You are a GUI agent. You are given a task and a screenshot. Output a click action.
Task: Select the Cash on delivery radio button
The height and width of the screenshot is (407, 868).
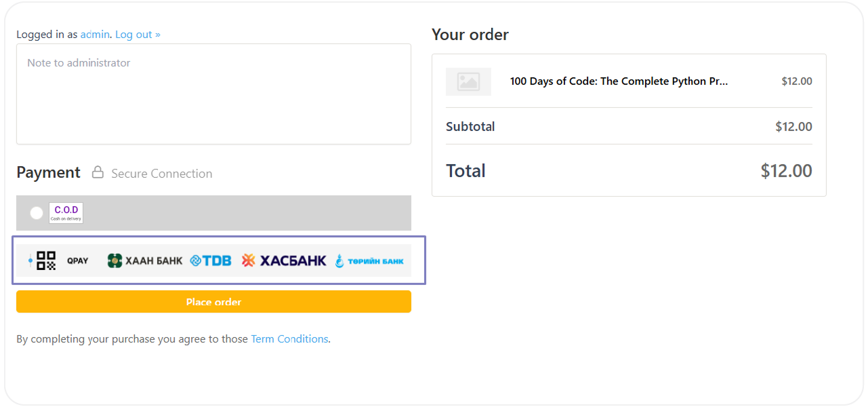(x=37, y=213)
